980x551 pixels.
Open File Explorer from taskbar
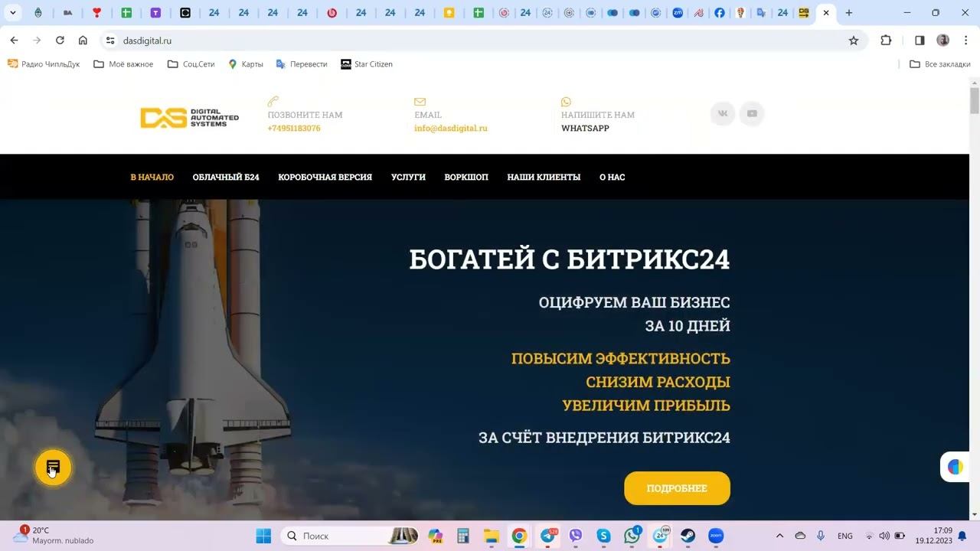(491, 536)
